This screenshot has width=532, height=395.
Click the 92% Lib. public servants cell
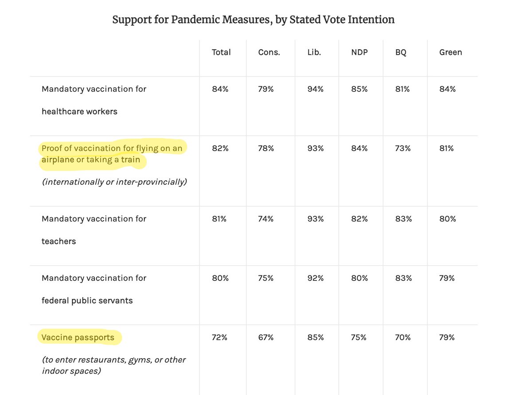pos(316,278)
